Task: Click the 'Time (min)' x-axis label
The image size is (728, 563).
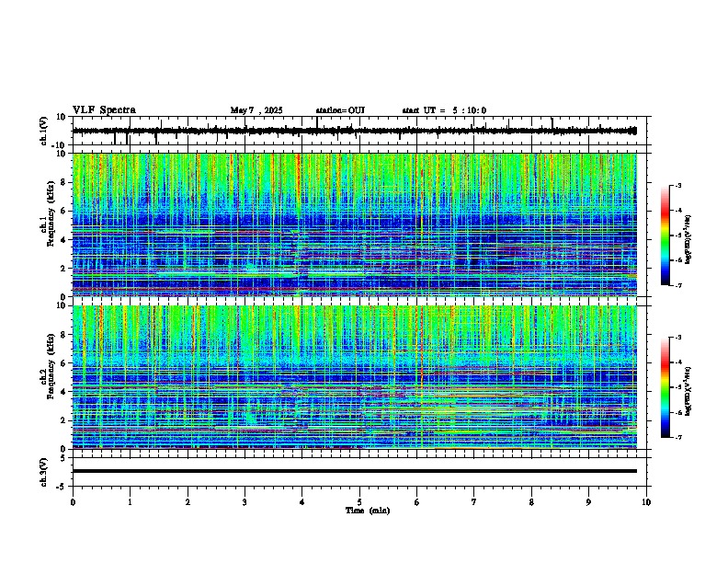Action: tap(368, 511)
